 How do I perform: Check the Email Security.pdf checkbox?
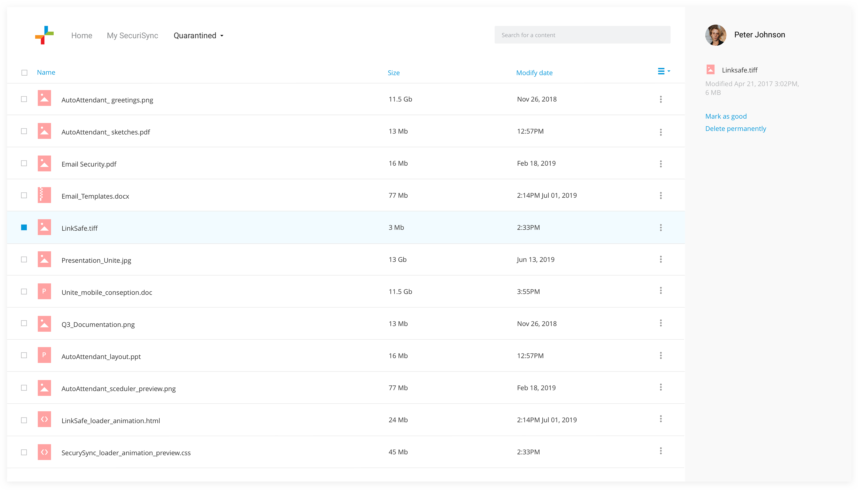(24, 163)
